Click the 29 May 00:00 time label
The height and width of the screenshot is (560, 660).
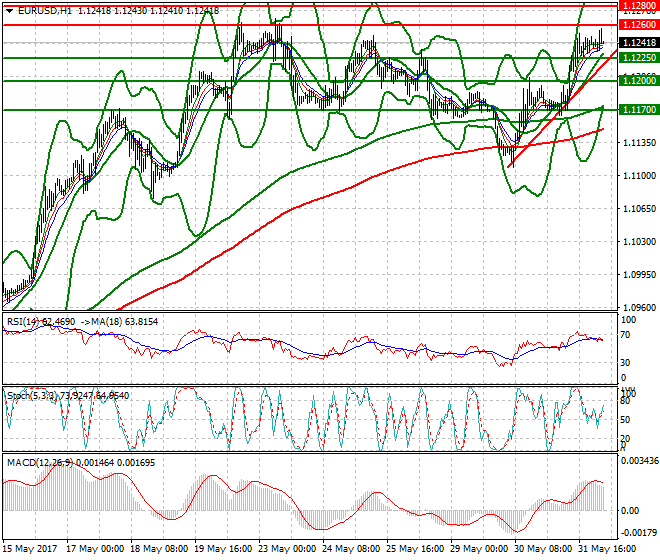[x=479, y=549]
